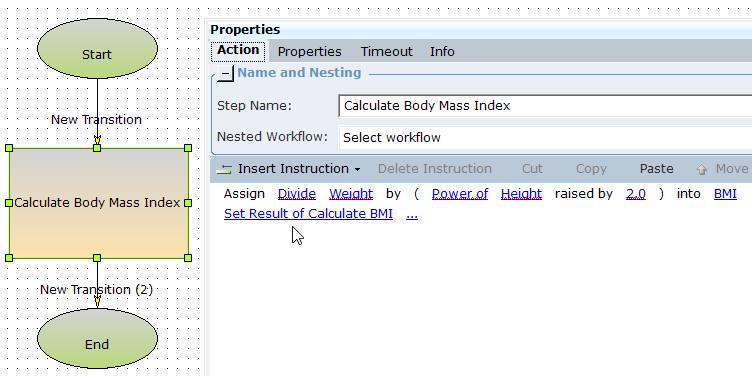Click the BMI target variable link

725,194
